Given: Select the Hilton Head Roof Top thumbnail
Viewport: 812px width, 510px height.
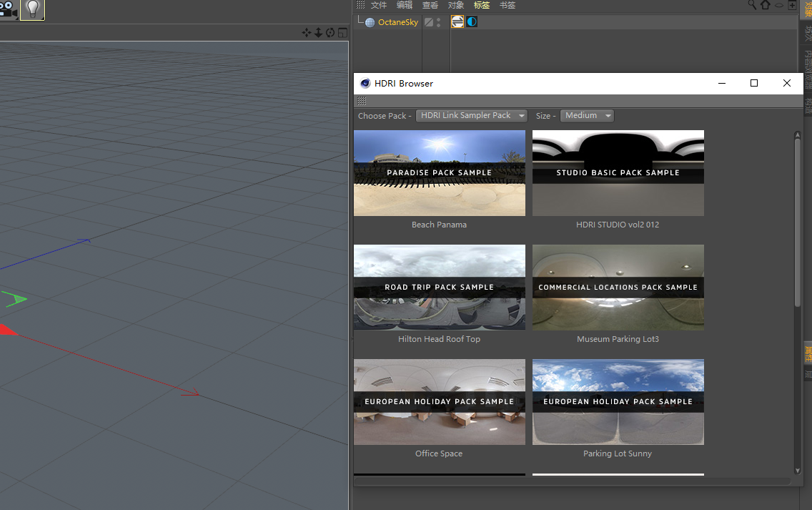Looking at the screenshot, I should click(439, 288).
